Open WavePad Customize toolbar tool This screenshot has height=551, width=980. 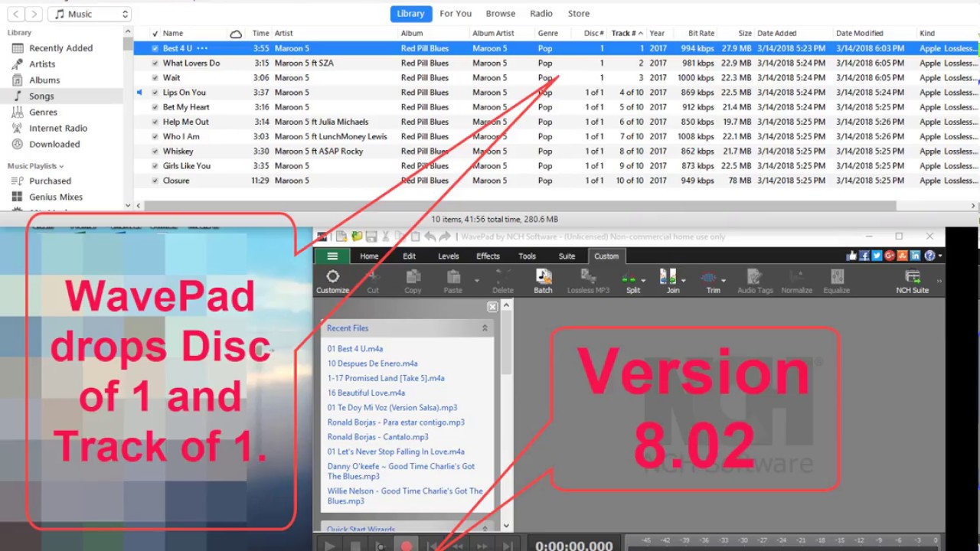tap(332, 282)
